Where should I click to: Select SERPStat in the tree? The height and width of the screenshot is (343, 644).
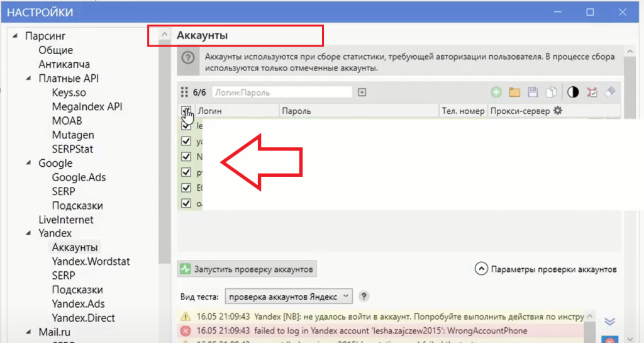(x=72, y=149)
